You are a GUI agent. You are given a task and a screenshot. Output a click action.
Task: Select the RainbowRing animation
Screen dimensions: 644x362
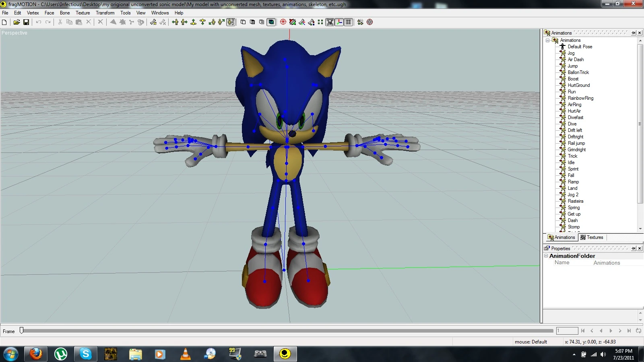pyautogui.click(x=580, y=98)
